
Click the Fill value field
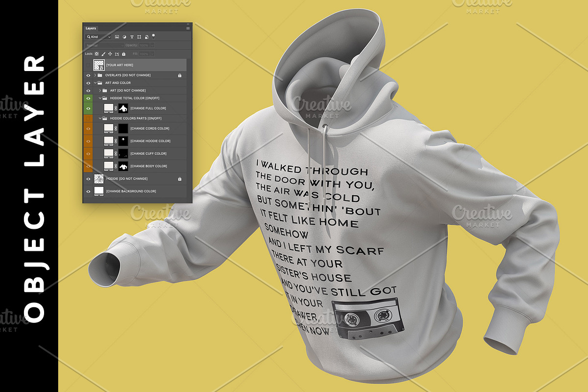click(x=145, y=54)
